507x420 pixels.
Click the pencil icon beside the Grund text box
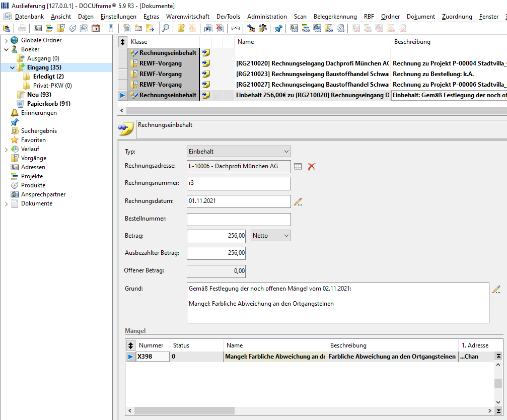click(496, 289)
